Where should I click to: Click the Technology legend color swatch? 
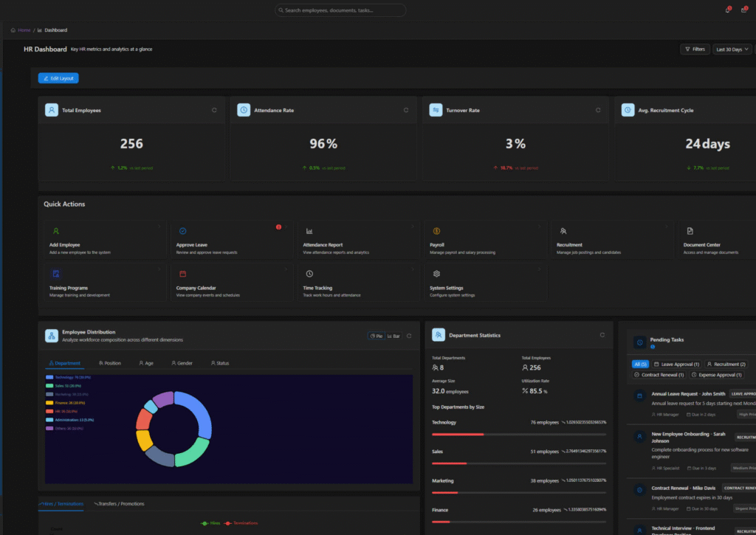click(x=49, y=377)
